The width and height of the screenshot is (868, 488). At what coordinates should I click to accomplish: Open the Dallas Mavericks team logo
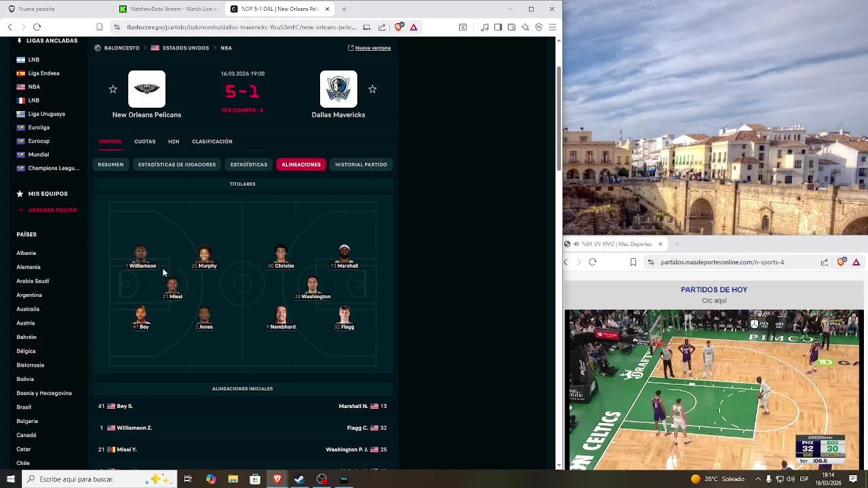pos(338,89)
